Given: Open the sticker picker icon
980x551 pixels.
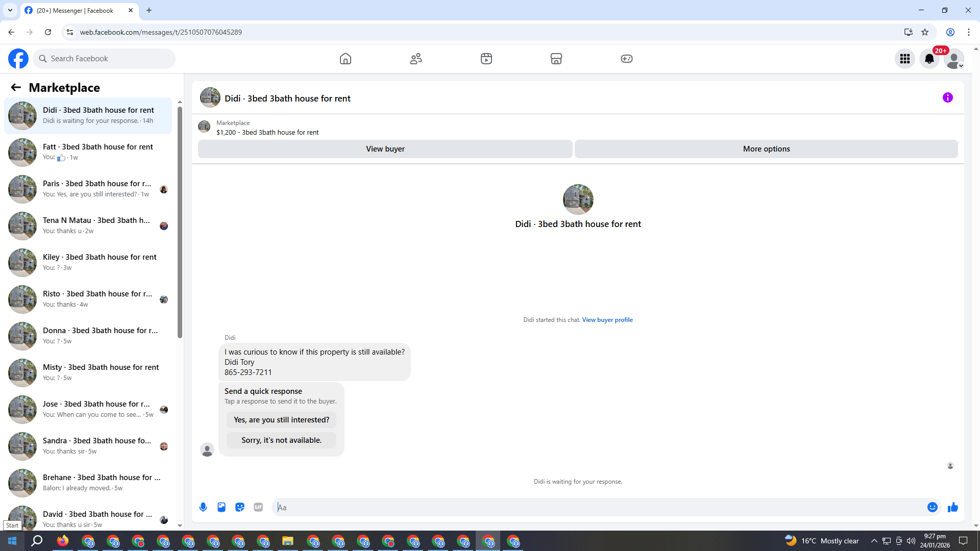Looking at the screenshot, I should 240,507.
